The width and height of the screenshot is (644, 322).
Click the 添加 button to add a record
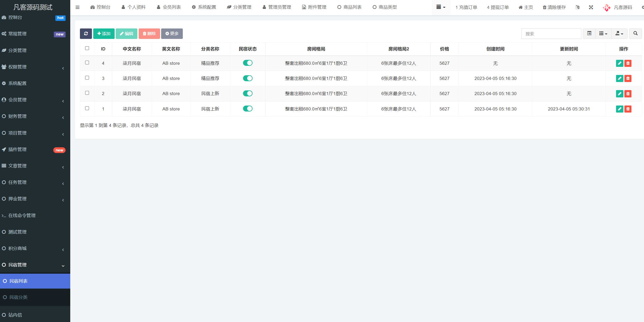(x=104, y=33)
